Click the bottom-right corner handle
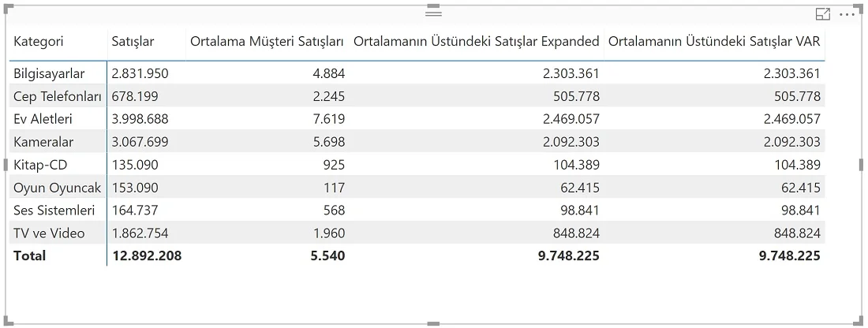This screenshot has height=328, width=868. point(859,321)
